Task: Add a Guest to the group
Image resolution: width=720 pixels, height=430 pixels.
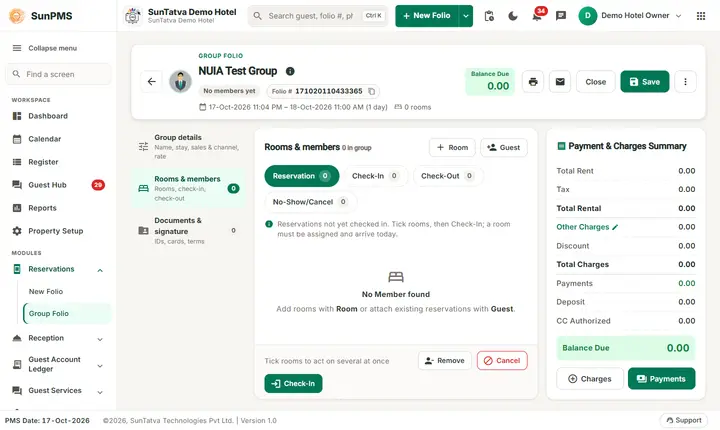Action: coord(504,147)
